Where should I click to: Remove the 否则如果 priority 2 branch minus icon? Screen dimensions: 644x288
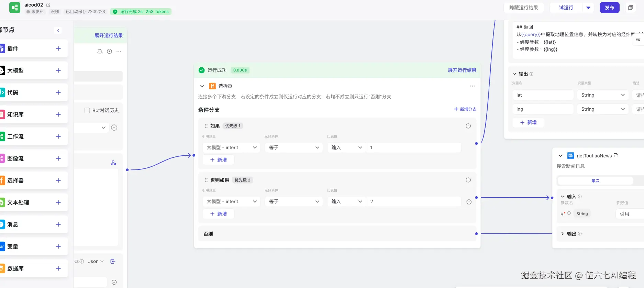(468, 180)
